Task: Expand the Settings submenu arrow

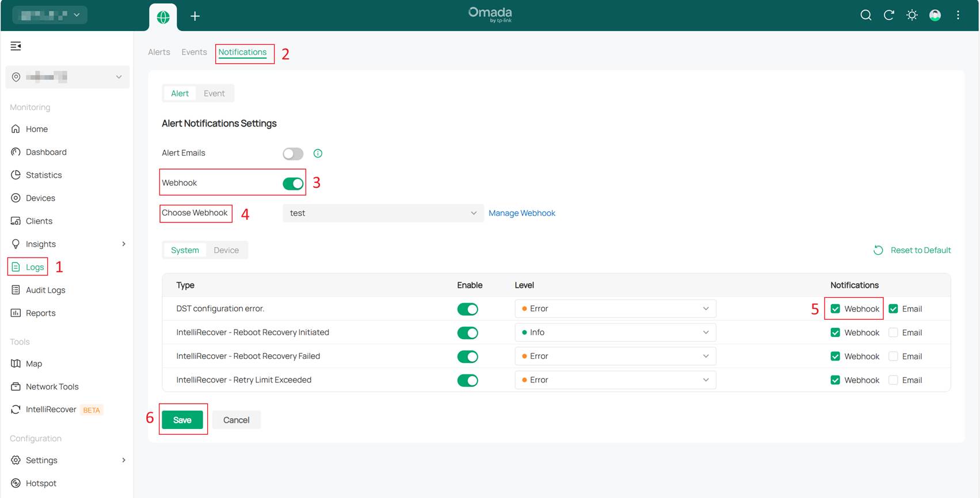Action: [x=124, y=460]
